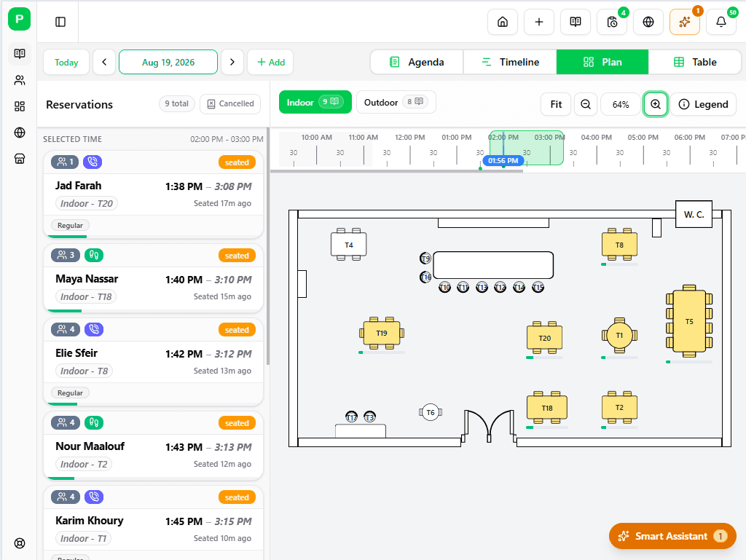Click phone icon on Karim Khoury reservation
The width and height of the screenshot is (746, 560).
(x=94, y=497)
